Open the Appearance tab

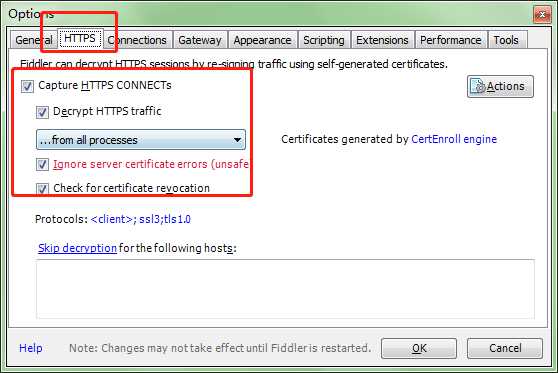[x=262, y=40]
